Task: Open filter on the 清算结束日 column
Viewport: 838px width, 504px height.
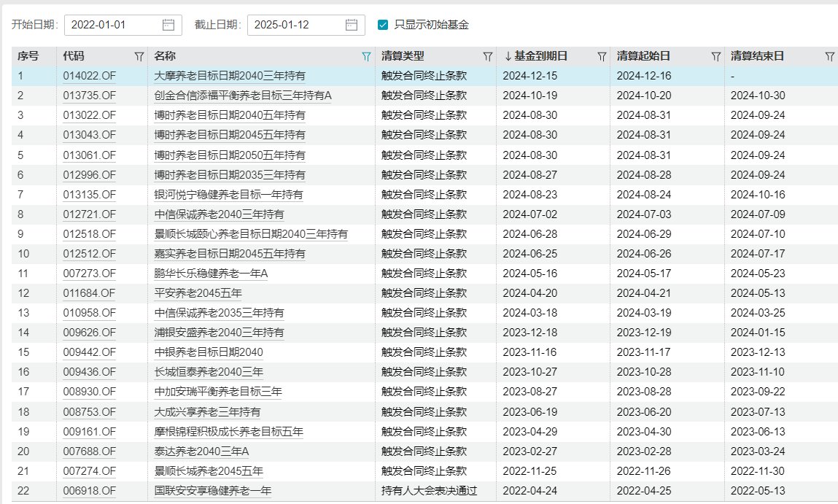Action: pyautogui.click(x=829, y=56)
